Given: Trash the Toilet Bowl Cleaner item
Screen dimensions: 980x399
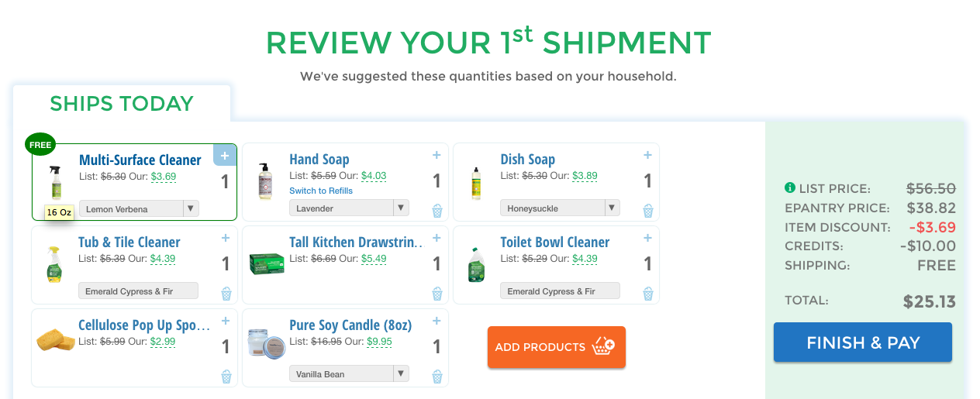Looking at the screenshot, I should point(648,294).
